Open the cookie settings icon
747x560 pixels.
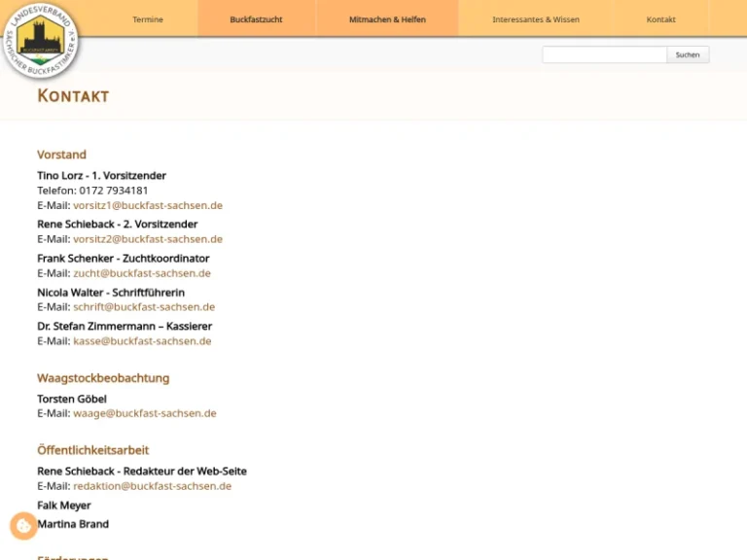click(23, 526)
